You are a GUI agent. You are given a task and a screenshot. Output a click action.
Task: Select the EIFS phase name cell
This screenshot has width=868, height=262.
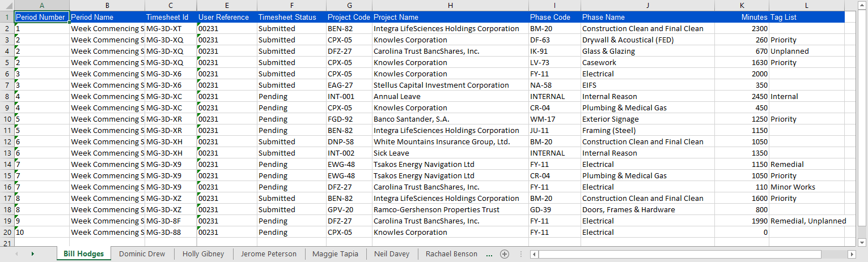(x=647, y=85)
